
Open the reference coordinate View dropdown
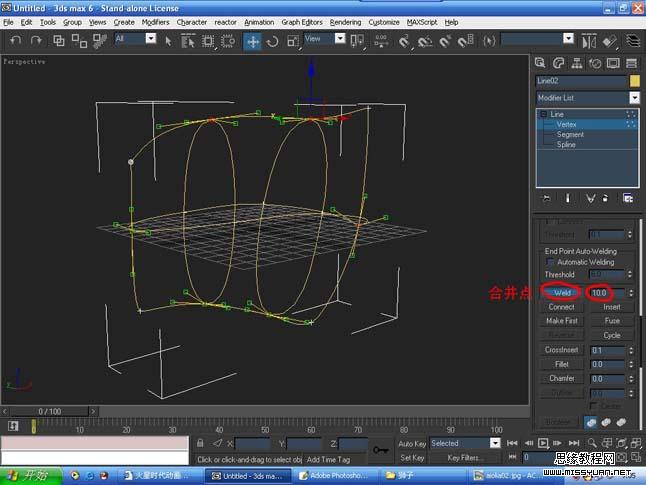[340, 38]
